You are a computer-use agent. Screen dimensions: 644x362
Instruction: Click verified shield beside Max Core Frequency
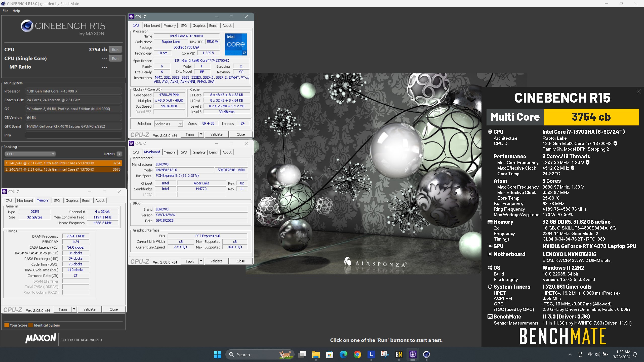click(588, 162)
